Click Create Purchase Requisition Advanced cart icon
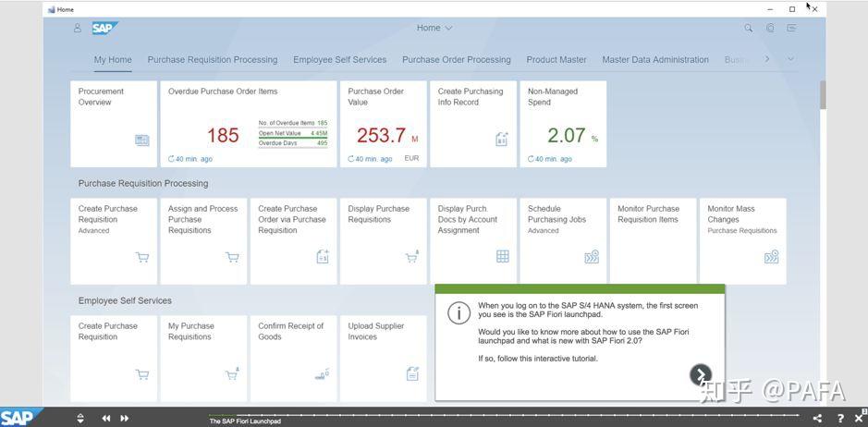 click(142, 257)
